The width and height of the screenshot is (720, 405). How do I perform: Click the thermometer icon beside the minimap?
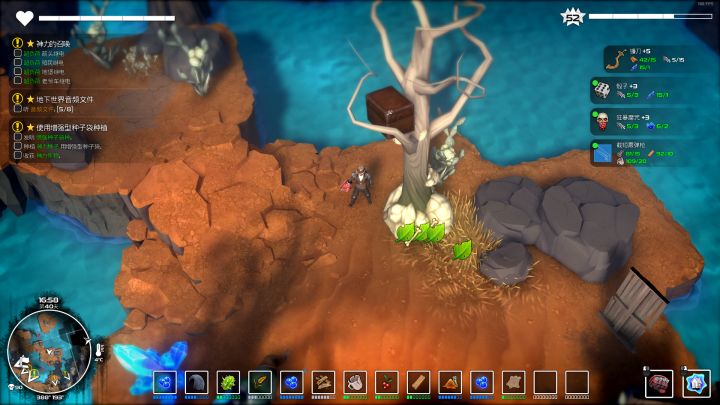point(99,350)
